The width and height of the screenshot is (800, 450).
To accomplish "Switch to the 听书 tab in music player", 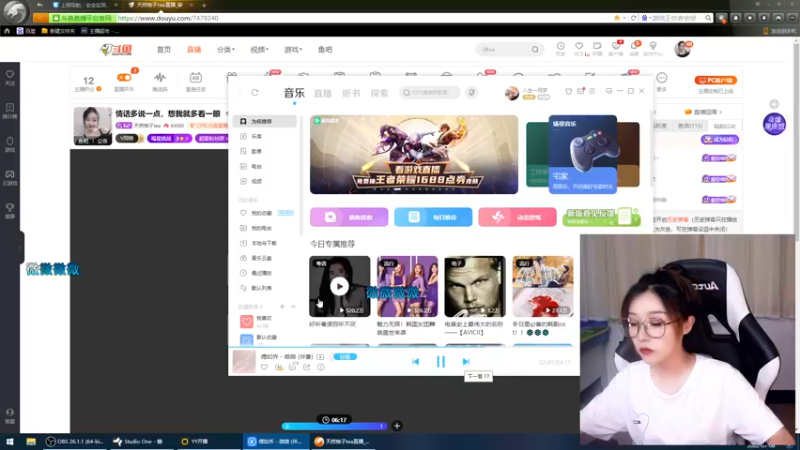I will pyautogui.click(x=351, y=93).
